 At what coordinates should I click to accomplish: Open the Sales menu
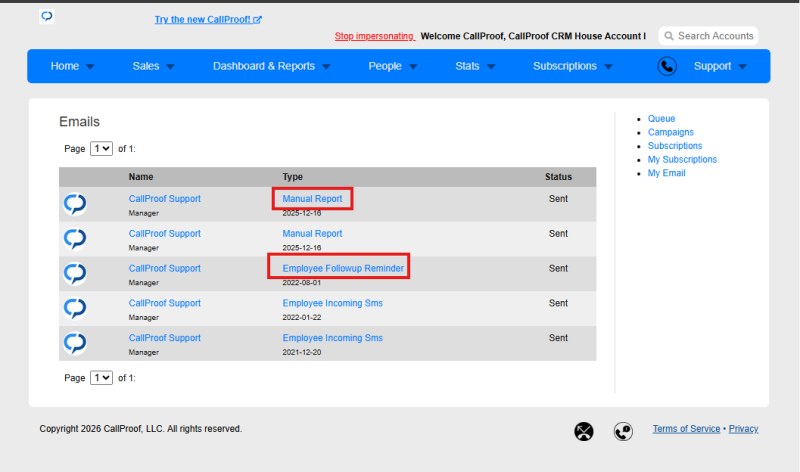pyautogui.click(x=146, y=66)
